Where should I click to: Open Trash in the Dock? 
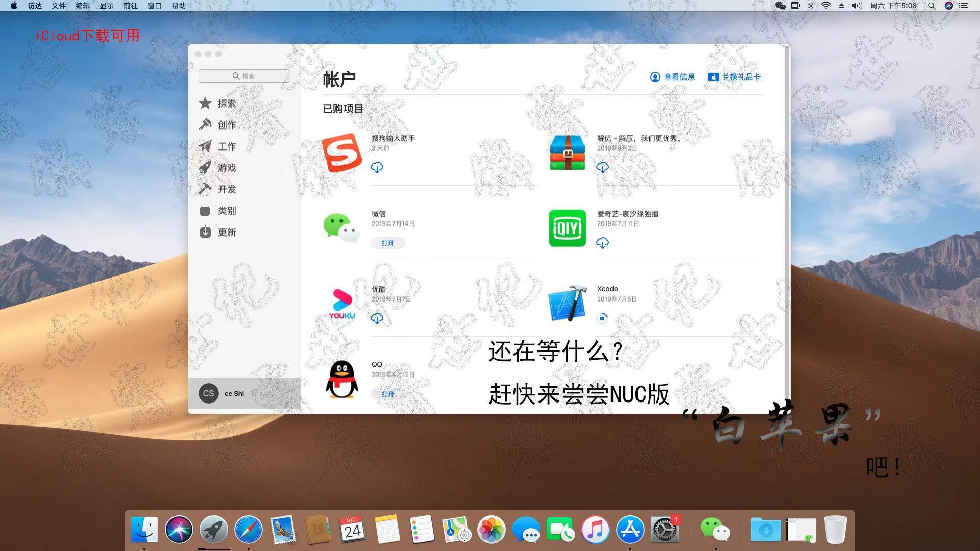(836, 530)
